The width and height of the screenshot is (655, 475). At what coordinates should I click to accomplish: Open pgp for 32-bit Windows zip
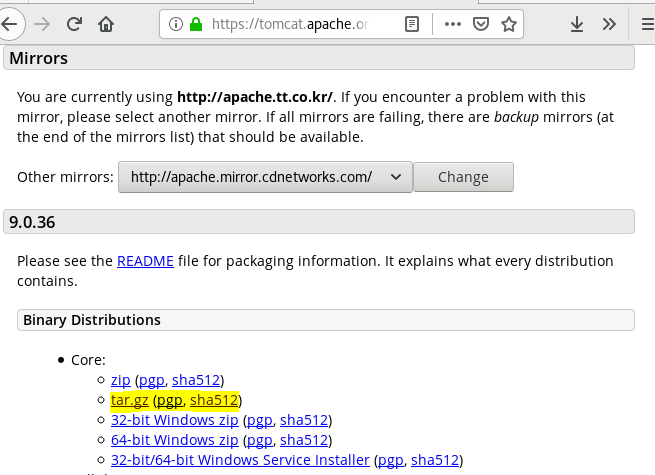(259, 420)
